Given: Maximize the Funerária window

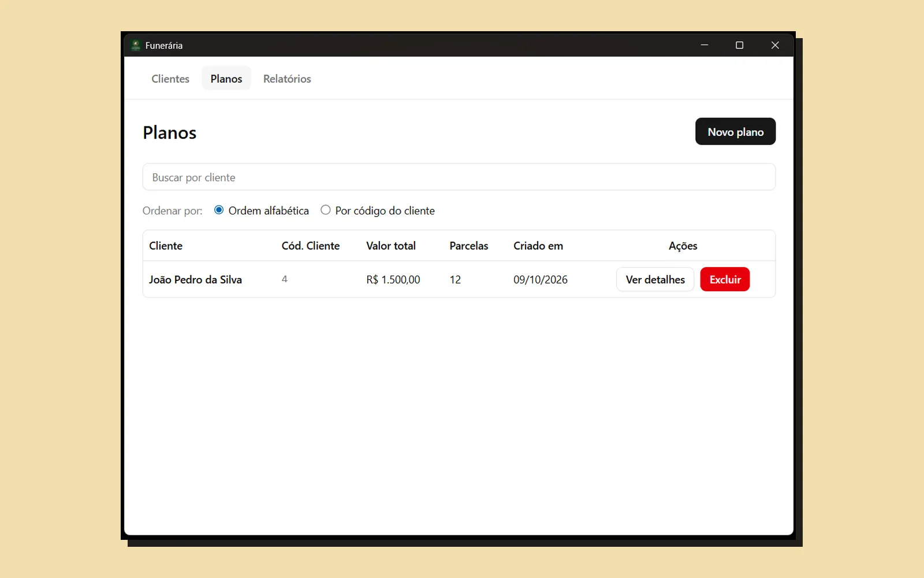Looking at the screenshot, I should [739, 45].
